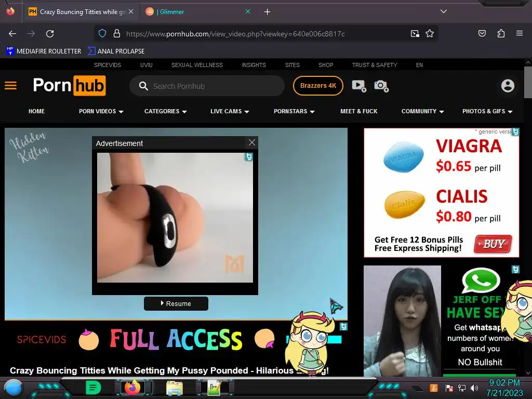Screen dimensions: 532x399
Task: Open the site's orange hamburger menu
Action: click(x=10, y=86)
